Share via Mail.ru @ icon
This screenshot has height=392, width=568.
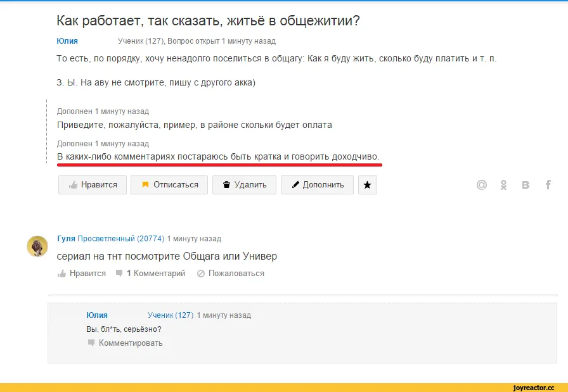click(x=481, y=185)
